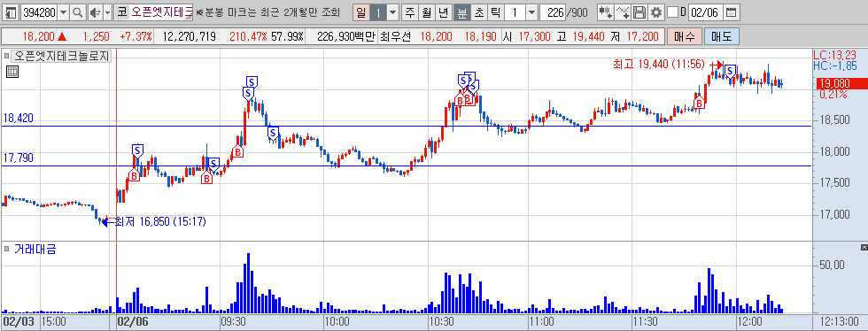This screenshot has width=868, height=331.
Task: Click the add candlestick chart icon
Action: 606,12
